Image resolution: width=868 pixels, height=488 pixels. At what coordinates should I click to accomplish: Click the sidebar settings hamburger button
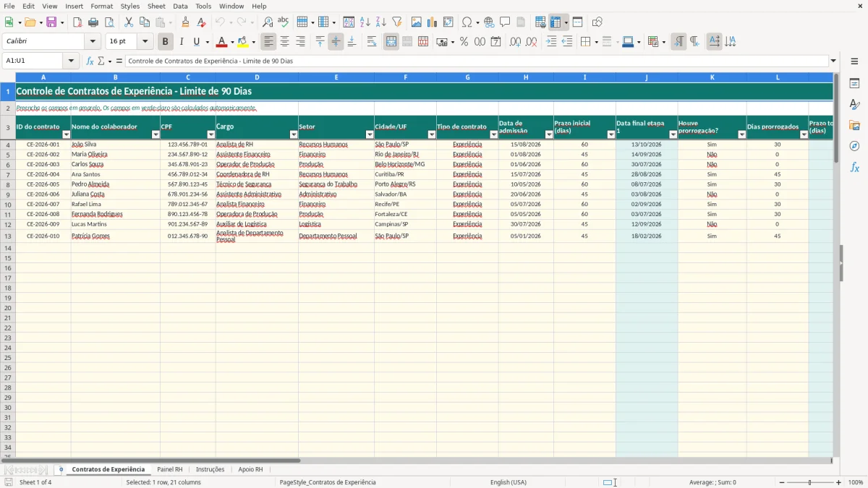854,61
